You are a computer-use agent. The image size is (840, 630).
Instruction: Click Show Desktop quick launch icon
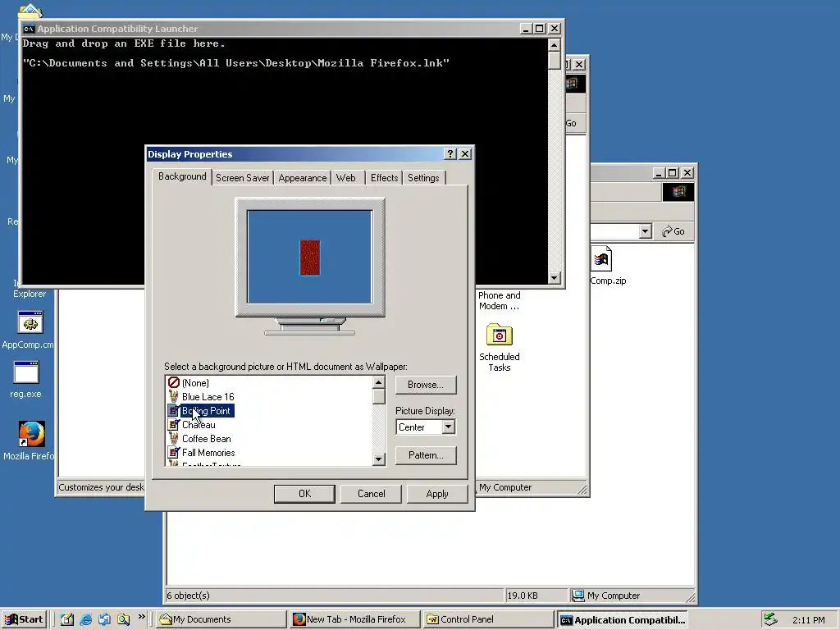[x=67, y=619]
